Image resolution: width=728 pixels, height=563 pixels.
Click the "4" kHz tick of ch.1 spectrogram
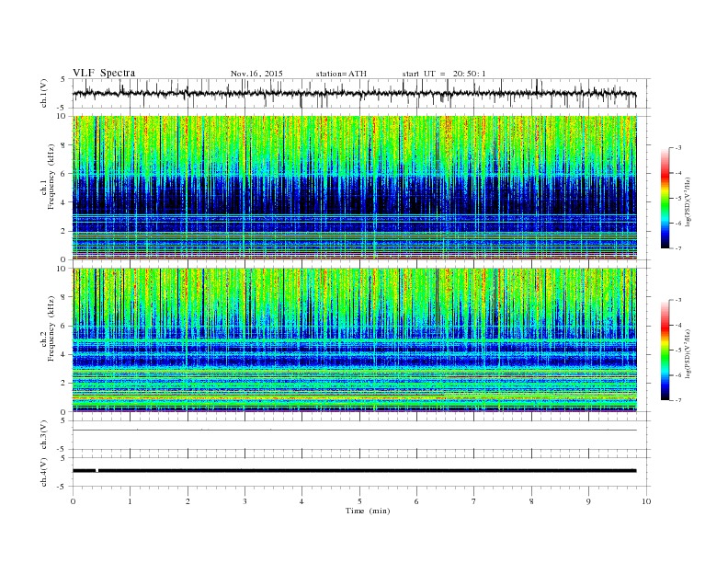pos(64,202)
